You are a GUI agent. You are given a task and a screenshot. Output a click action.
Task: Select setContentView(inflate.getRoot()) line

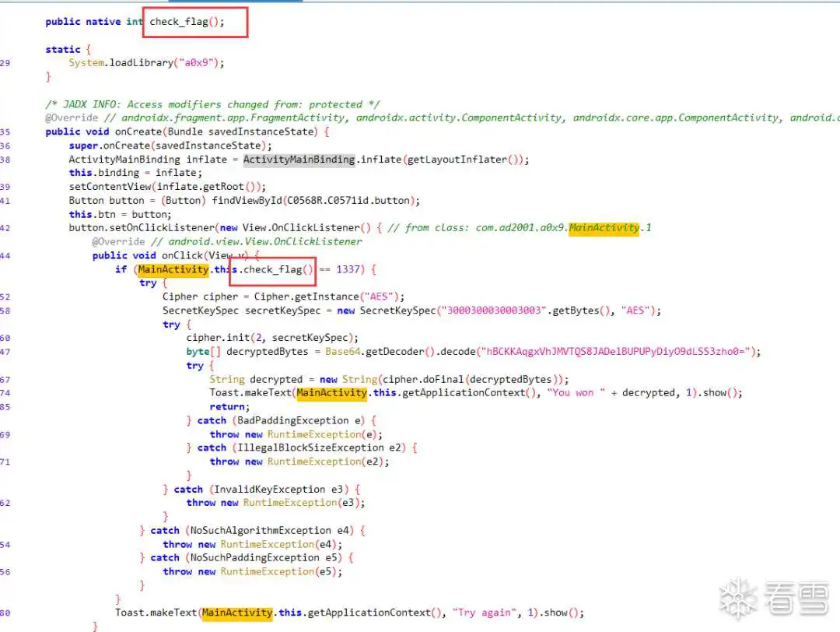coord(167,187)
